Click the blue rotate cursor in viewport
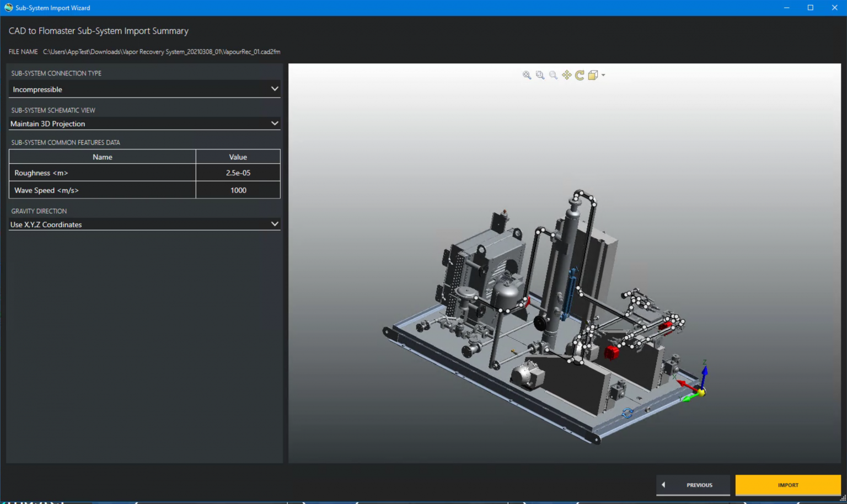 click(627, 413)
